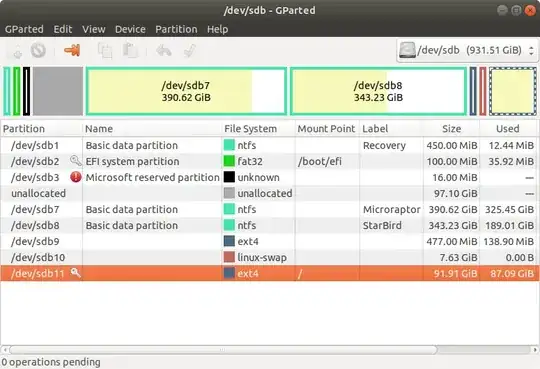Click the ext4 swatch on /dev/sdb9 row
Screen dimensions: 540x369
pos(229,241)
